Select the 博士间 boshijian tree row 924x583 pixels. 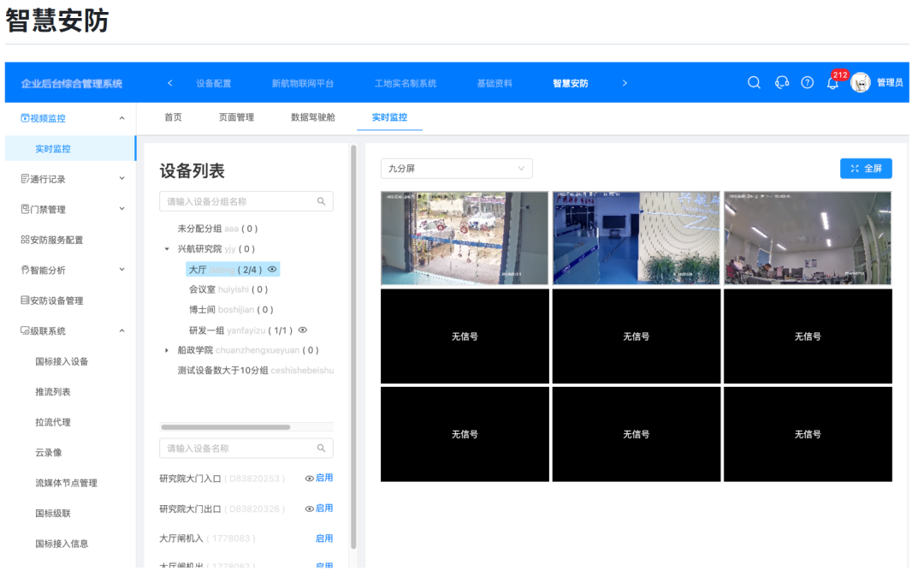(231, 310)
